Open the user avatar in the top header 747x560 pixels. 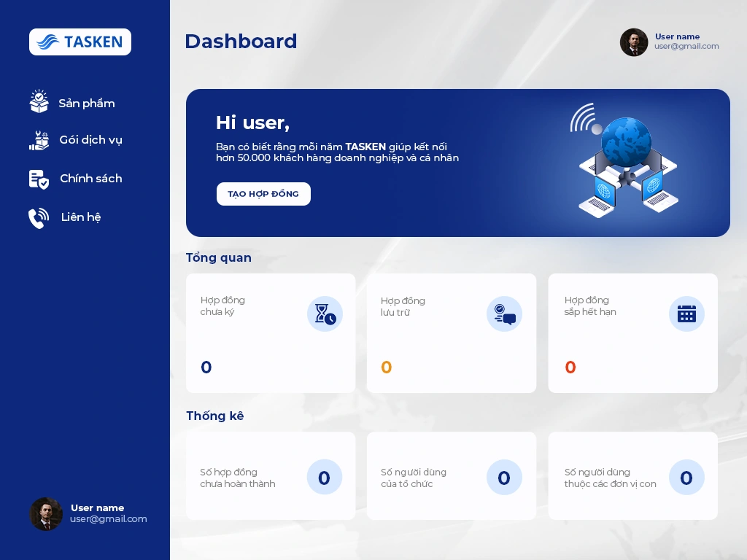point(634,42)
